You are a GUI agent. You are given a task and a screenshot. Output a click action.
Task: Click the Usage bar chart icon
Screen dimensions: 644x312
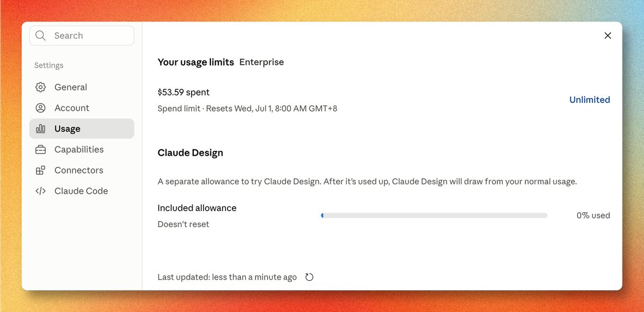click(x=40, y=129)
